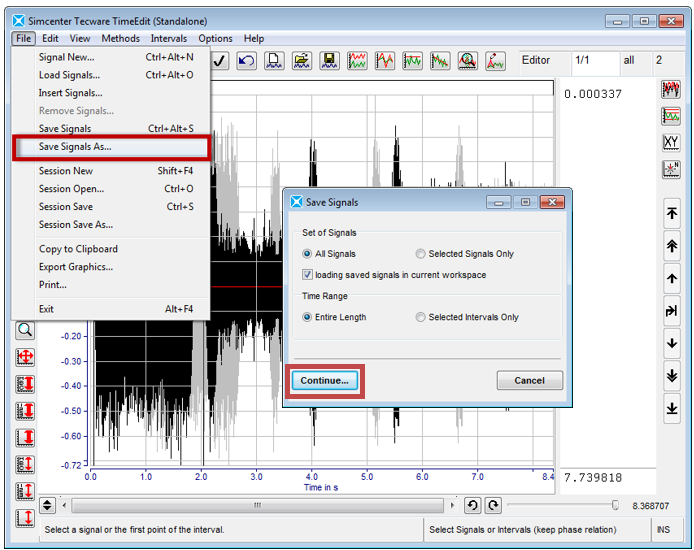Click the open signals folder icon
Viewport: 694px width, 550px height.
302,61
